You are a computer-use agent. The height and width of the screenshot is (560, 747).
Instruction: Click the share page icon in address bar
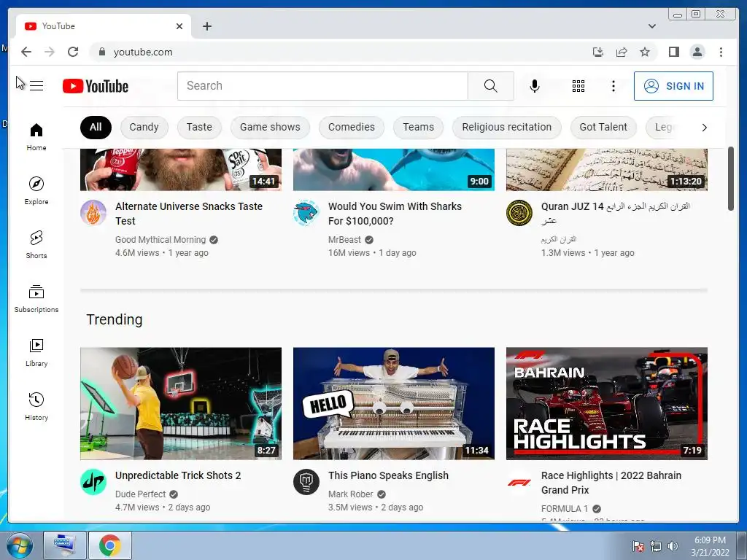click(x=622, y=52)
